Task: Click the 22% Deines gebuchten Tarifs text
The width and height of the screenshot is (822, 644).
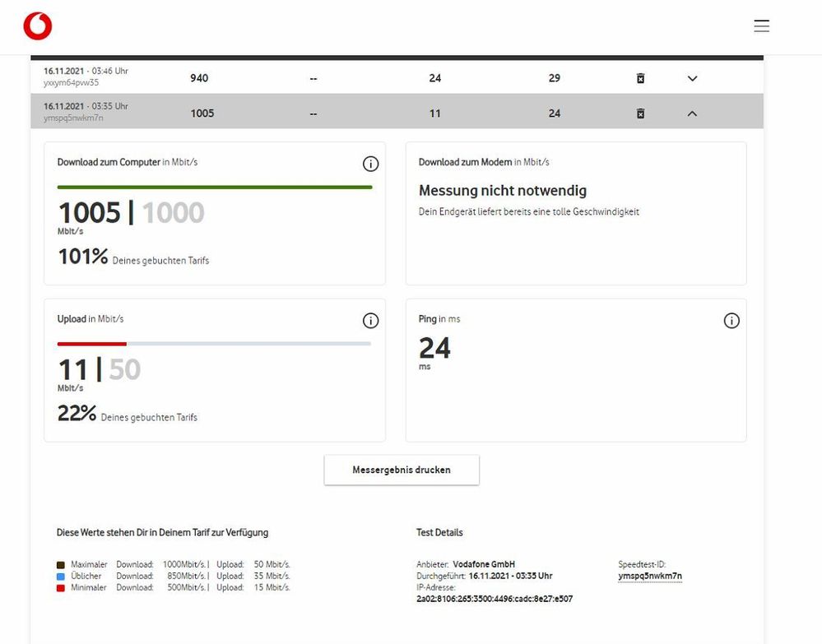Action: coord(128,414)
